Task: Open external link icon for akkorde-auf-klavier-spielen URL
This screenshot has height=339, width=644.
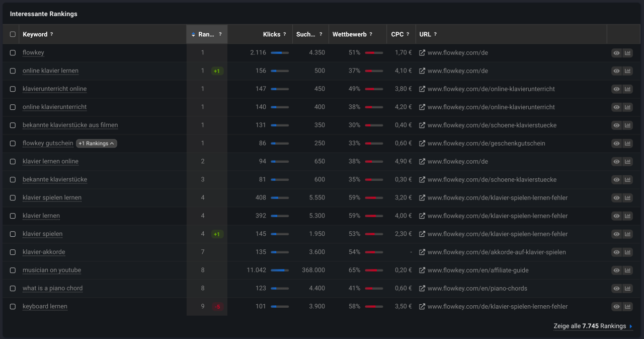Action: pos(422,252)
